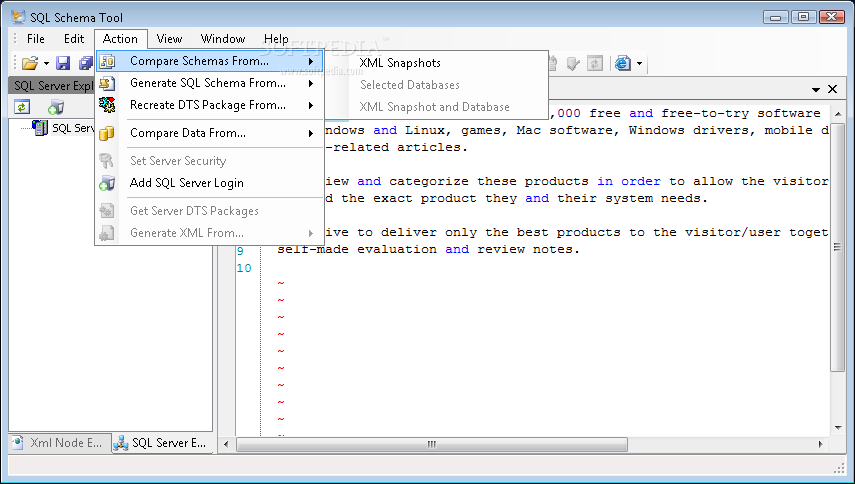This screenshot has height=484, width=855.
Task: Click 'free-to-try' text in the editor
Action: (705, 113)
